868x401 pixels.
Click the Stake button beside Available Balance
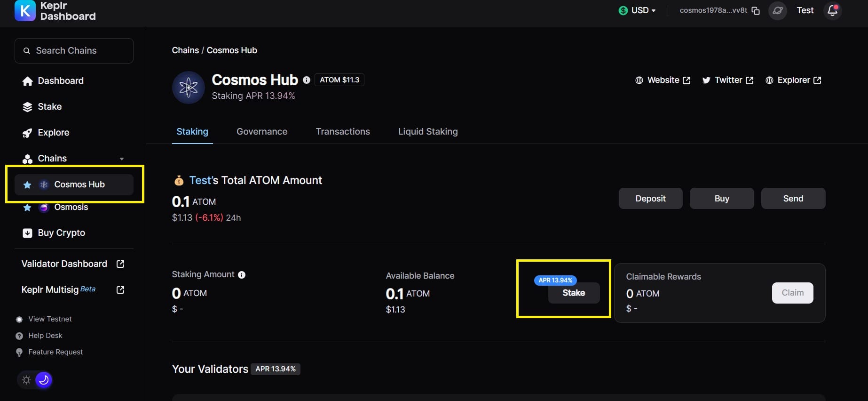click(574, 293)
